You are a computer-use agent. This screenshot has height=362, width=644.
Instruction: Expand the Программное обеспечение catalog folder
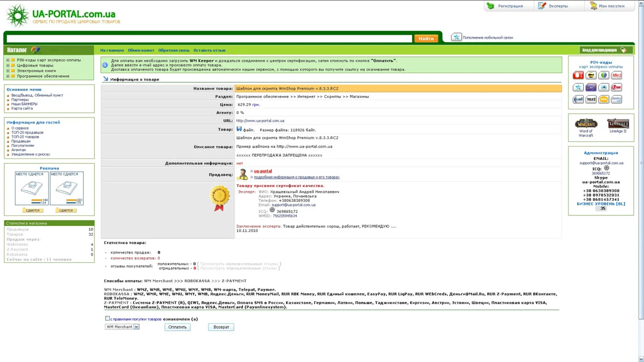click(8, 76)
